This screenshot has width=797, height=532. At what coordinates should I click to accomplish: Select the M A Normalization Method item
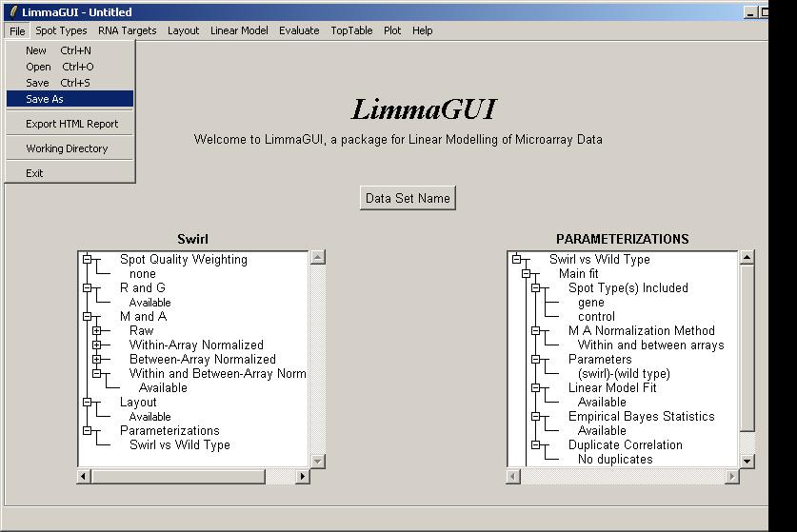(641, 330)
